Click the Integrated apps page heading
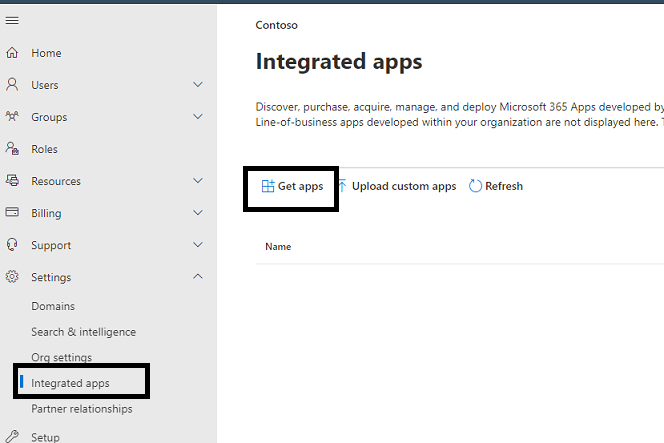The height and width of the screenshot is (443, 664). 339,62
